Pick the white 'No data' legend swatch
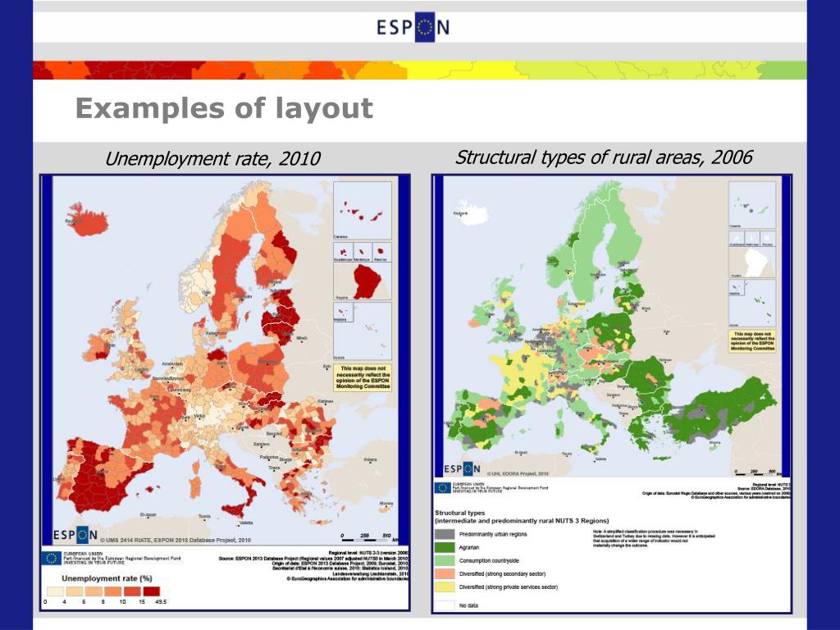Screen dimensions: 840x630 [445, 605]
